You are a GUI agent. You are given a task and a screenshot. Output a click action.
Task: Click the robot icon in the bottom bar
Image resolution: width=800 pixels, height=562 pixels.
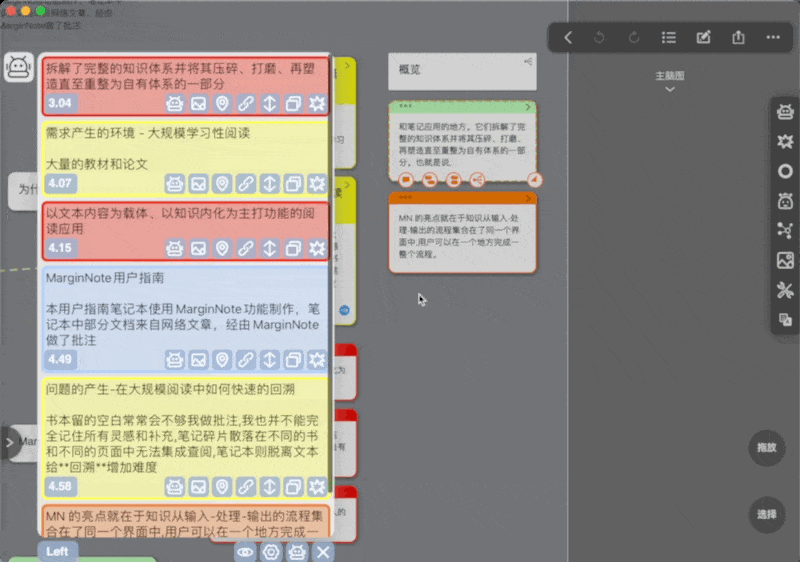pos(297,552)
